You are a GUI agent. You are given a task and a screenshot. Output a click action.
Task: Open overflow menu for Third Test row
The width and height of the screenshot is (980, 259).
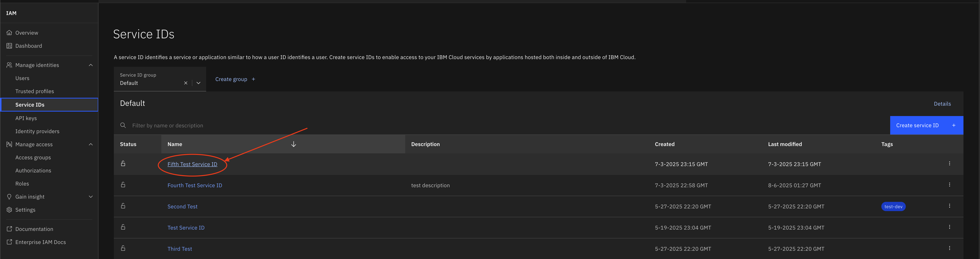[949, 248]
